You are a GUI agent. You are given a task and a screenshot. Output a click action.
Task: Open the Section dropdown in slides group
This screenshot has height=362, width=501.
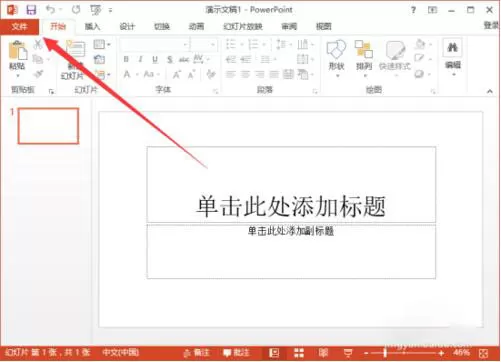pyautogui.click(x=103, y=75)
